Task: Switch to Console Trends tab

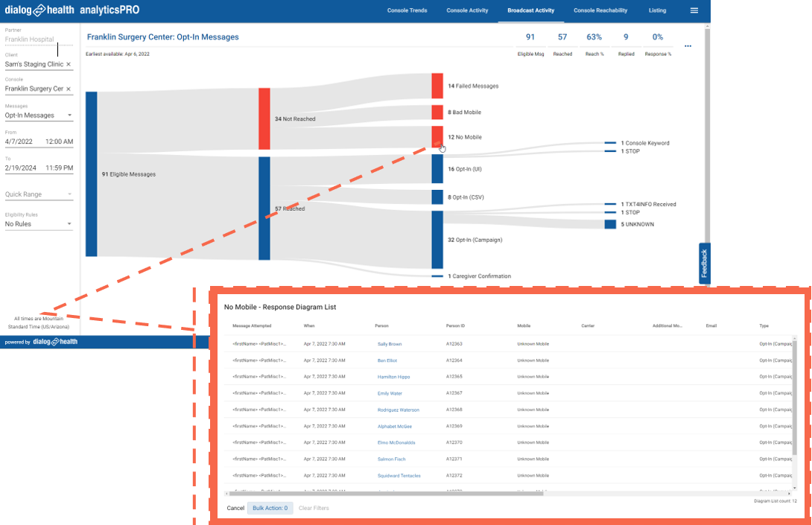Action: point(407,10)
